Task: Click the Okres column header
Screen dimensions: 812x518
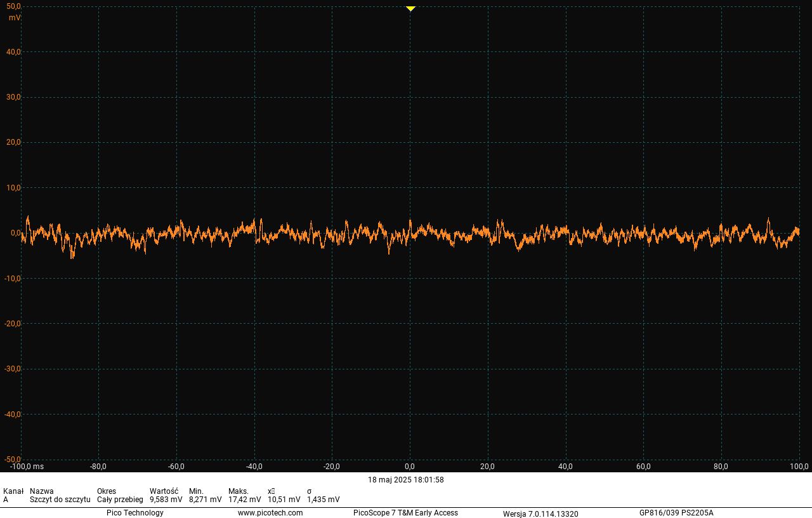Action: (107, 491)
